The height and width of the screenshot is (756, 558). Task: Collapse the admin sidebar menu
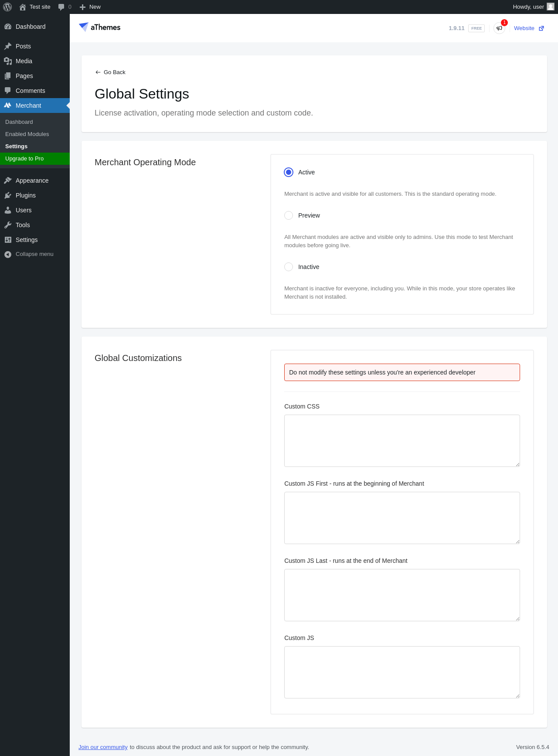click(x=29, y=254)
